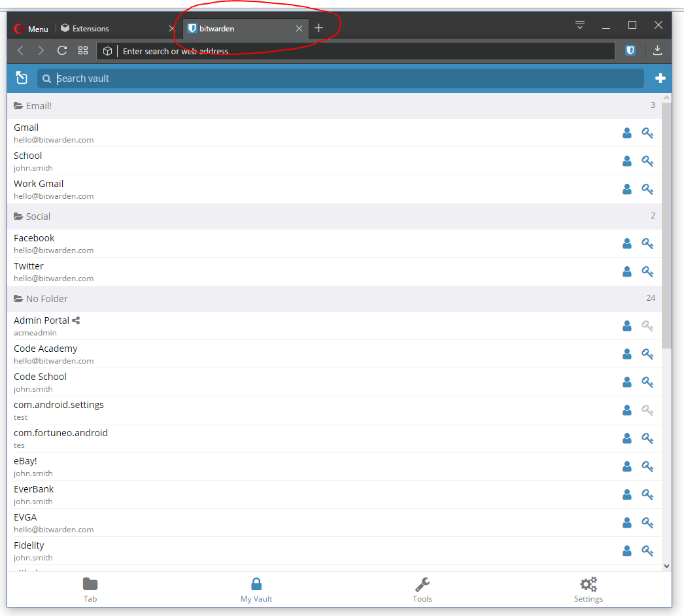Screen dimensions: 684x616
Task: Close the bitwarden tab
Action: 299,28
